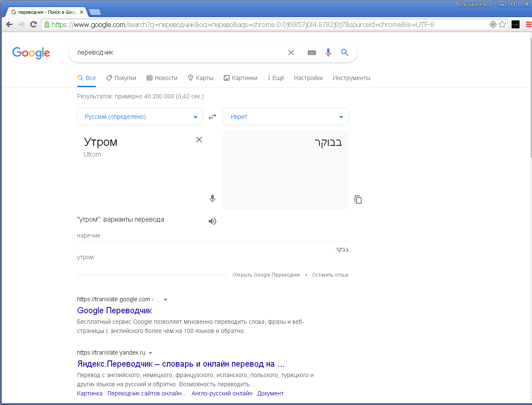
Task: Open the Google Переводчик result link
Action: click(x=115, y=310)
